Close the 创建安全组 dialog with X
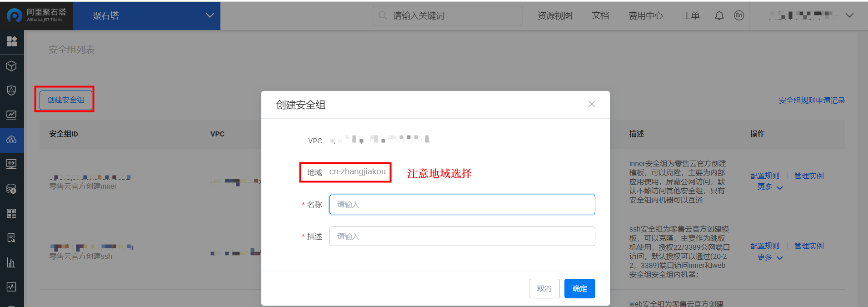Screen dimensions: 868x307 [591, 104]
